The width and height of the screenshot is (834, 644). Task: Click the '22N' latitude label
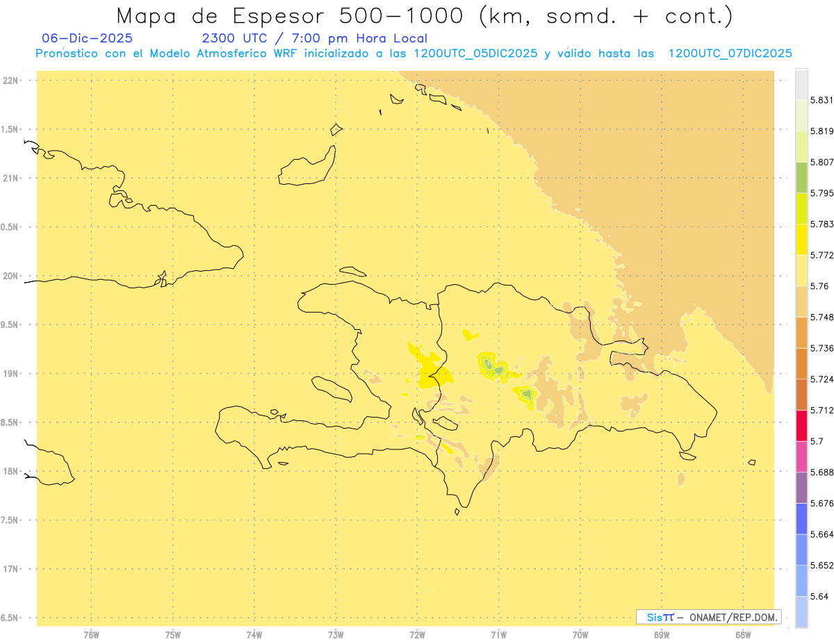click(10, 80)
